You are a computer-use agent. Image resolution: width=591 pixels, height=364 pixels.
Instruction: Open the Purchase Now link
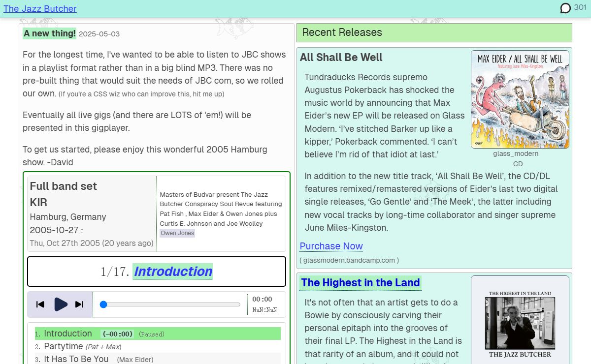(331, 246)
